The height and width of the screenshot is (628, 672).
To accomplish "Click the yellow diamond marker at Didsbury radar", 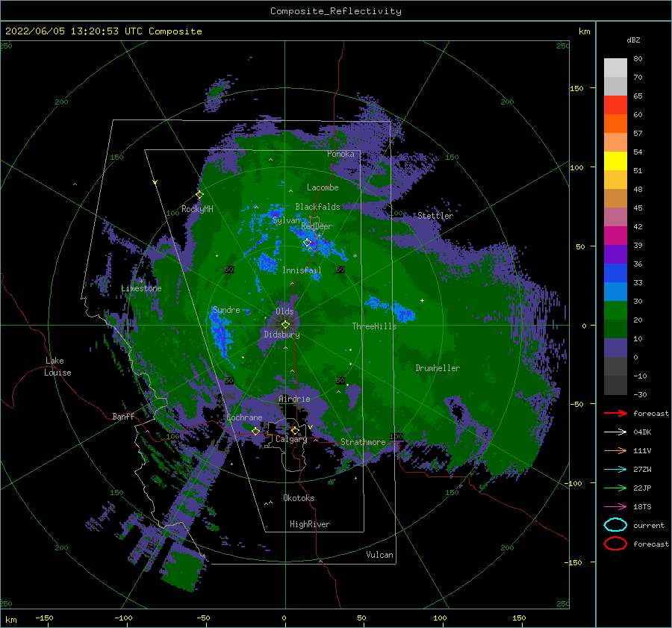I will tap(285, 325).
